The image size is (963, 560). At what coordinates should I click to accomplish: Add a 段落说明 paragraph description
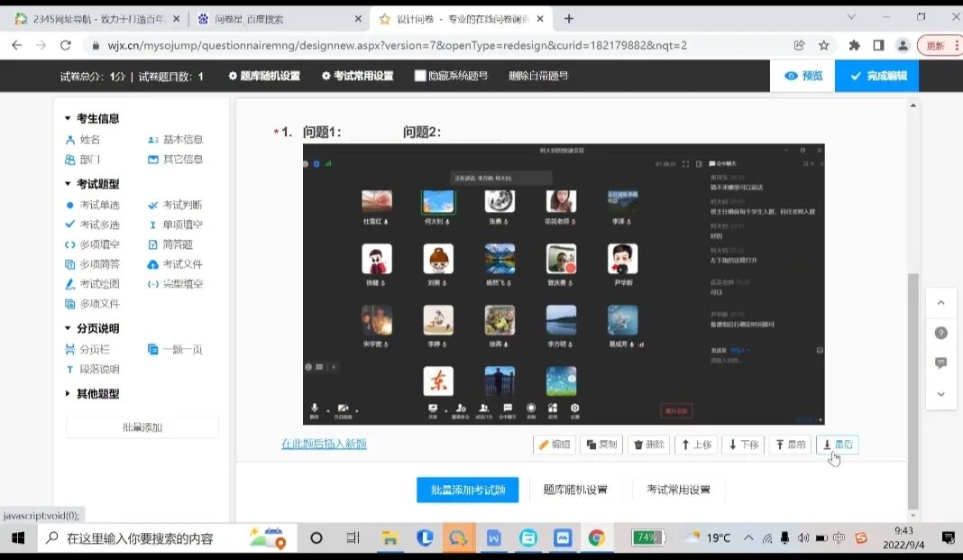click(x=99, y=368)
